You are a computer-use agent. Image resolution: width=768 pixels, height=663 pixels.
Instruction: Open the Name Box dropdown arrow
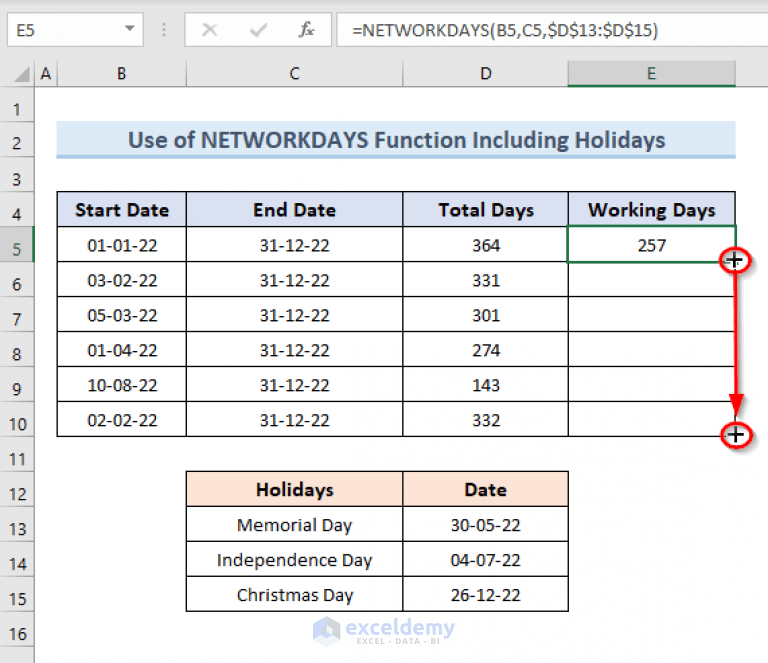[130, 29]
